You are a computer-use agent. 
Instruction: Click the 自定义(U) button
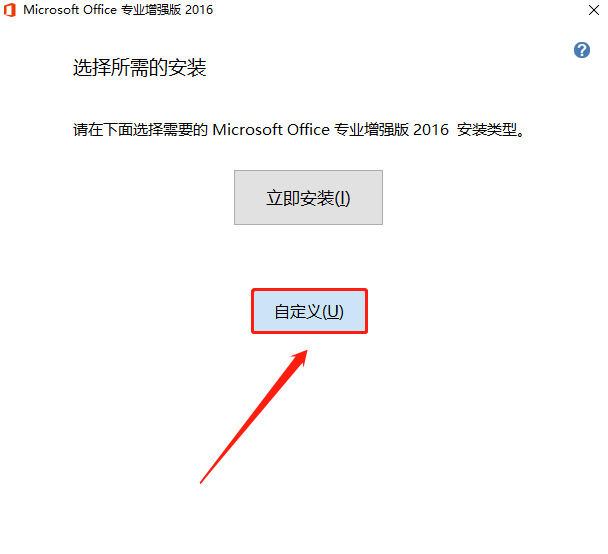(x=309, y=311)
